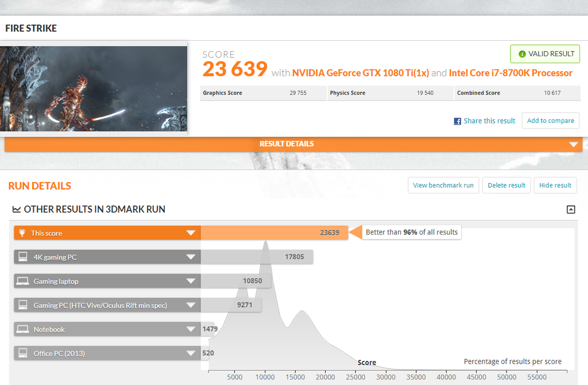
Task: Click Share this result link
Action: [489, 120]
